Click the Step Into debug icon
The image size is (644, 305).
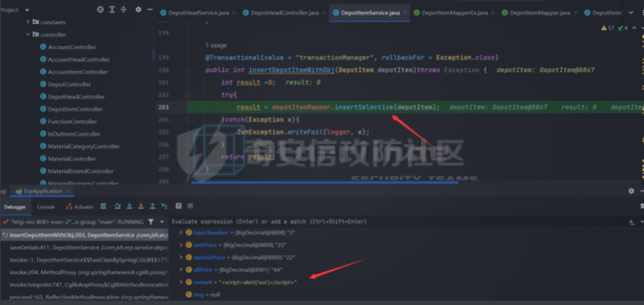(x=130, y=206)
